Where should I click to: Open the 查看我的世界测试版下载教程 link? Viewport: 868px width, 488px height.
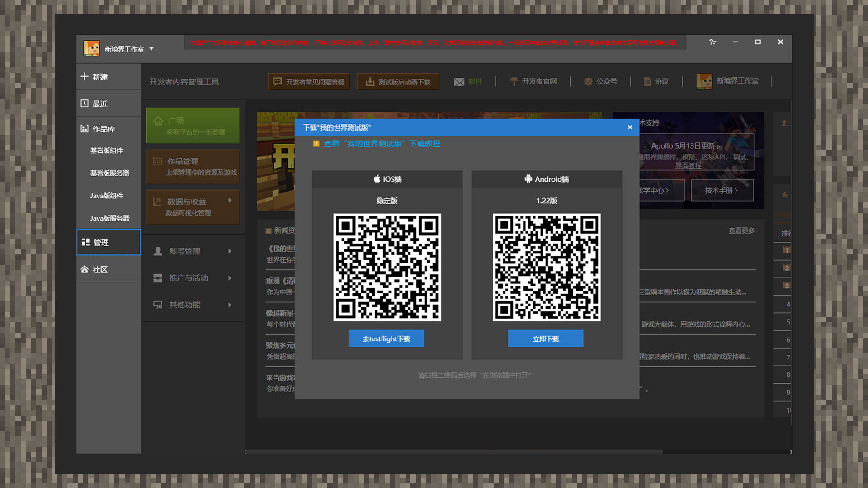382,144
